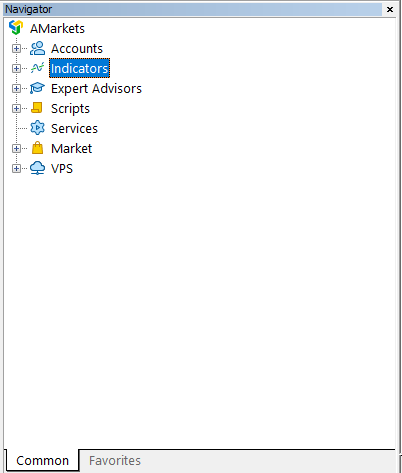Viewport: 402px width, 473px height.
Task: Select the AMarkets root label
Action: (x=57, y=29)
